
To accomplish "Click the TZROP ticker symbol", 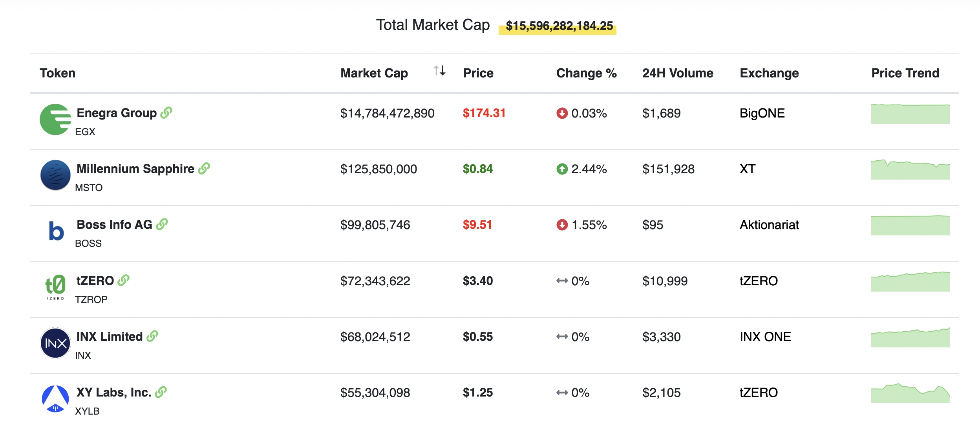I will click(91, 299).
